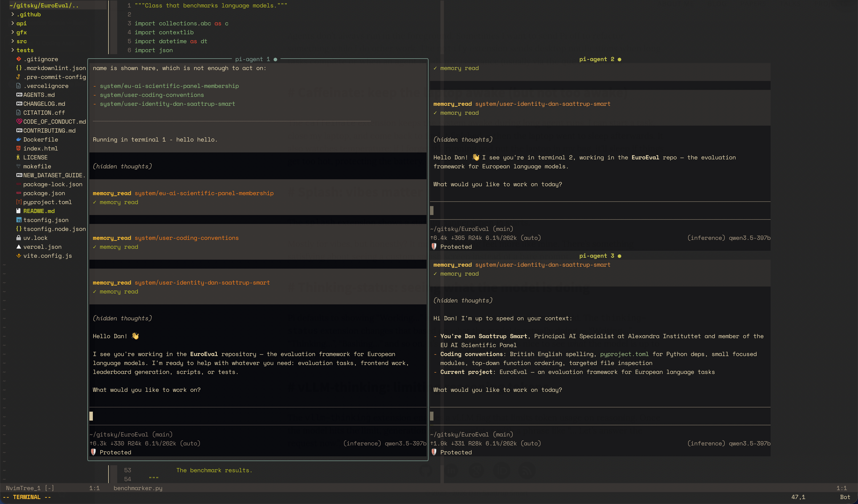The image size is (858, 504).
Task: Focus the pi-agent 3 window title
Action: [x=600, y=256]
